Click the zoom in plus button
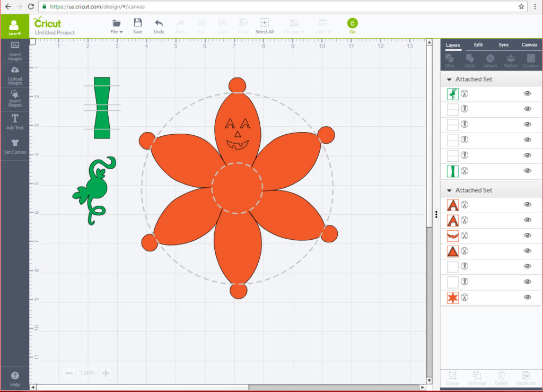The width and height of the screenshot is (543, 392). (106, 373)
